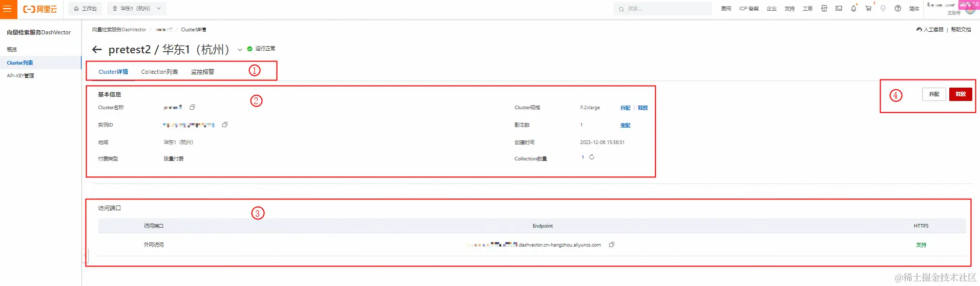
Task: Collapse the sidebar via the edge handle
Action: tap(86, 255)
